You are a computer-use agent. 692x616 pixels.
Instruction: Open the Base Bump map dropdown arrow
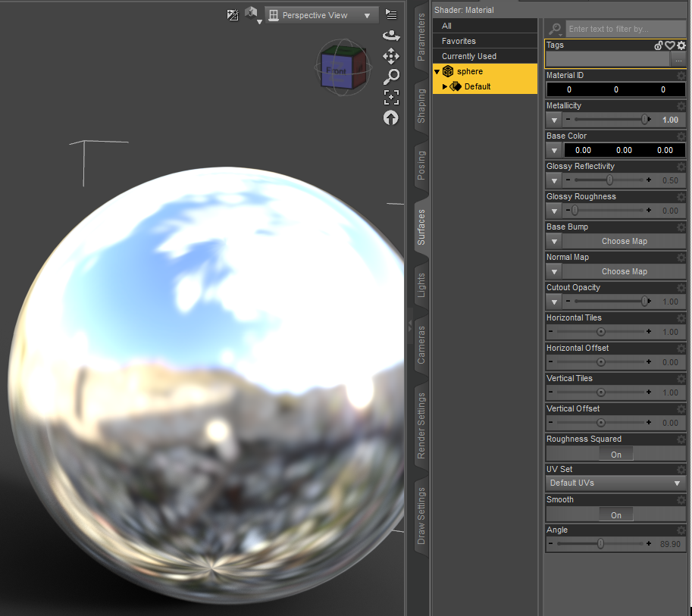[x=554, y=242]
